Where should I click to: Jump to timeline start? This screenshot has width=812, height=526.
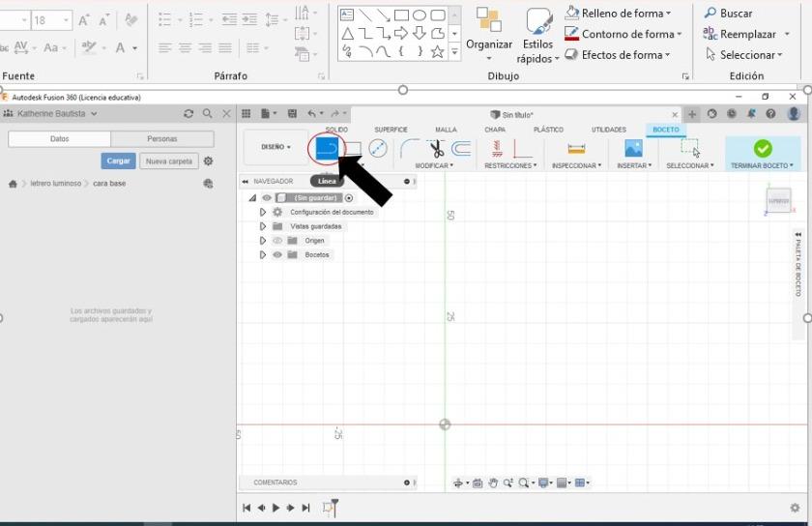point(246,508)
